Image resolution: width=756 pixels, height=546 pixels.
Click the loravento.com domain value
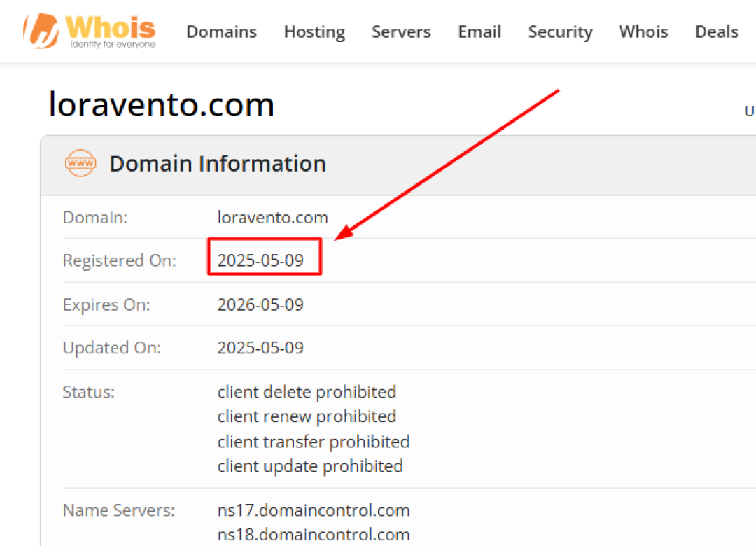(272, 218)
